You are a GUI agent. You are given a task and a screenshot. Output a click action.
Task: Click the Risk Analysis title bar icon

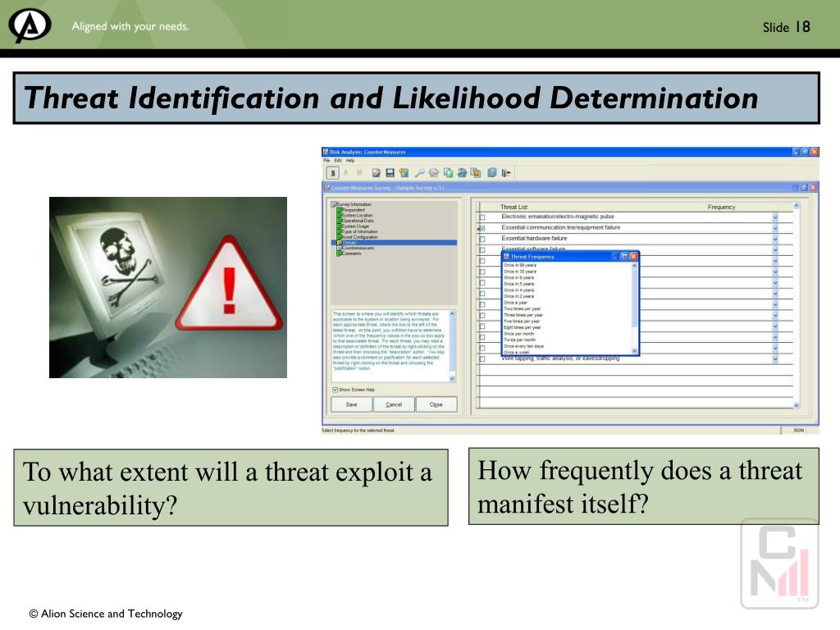pyautogui.click(x=325, y=152)
